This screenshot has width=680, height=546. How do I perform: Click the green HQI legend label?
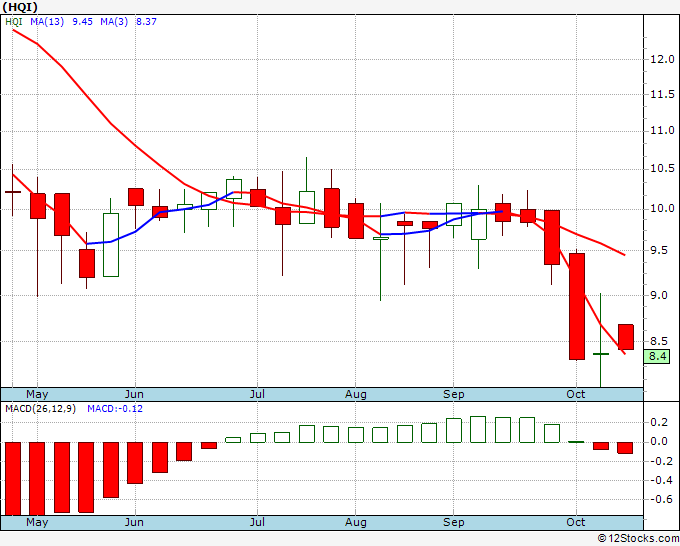tap(14, 21)
